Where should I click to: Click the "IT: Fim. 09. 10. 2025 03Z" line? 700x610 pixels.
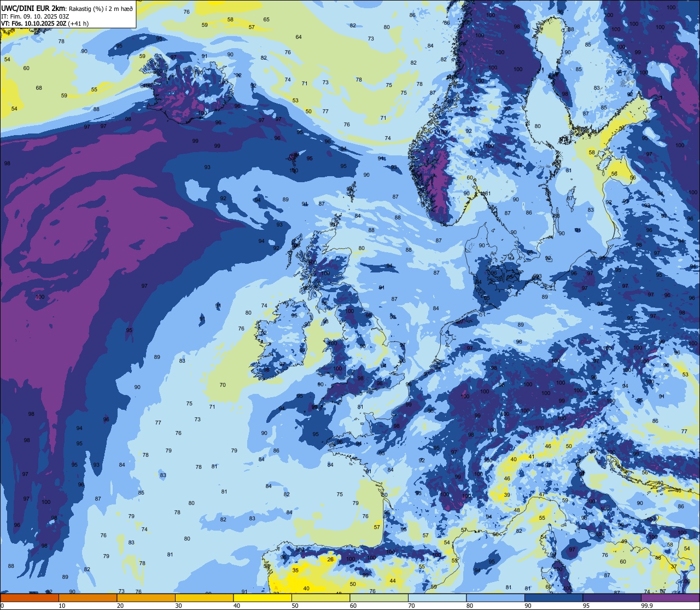(34, 16)
